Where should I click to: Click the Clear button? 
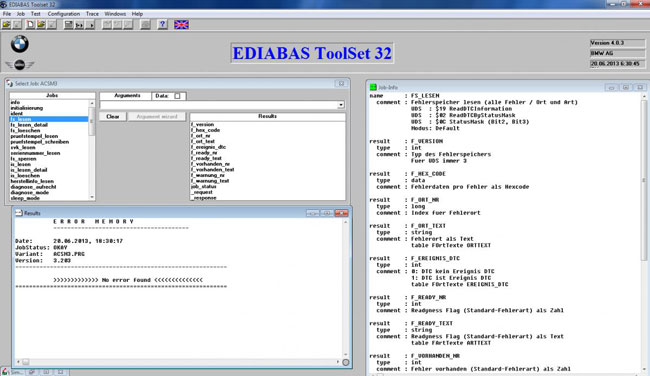click(x=112, y=116)
